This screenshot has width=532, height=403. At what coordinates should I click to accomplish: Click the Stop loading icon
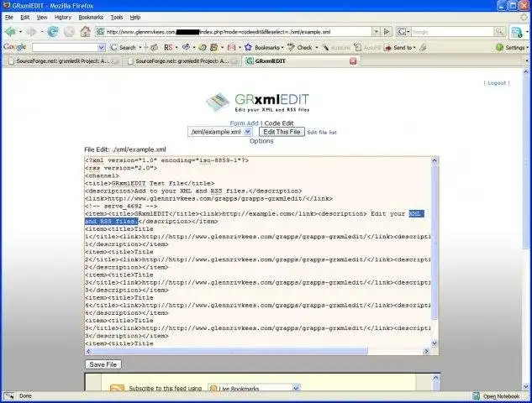click(x=69, y=32)
